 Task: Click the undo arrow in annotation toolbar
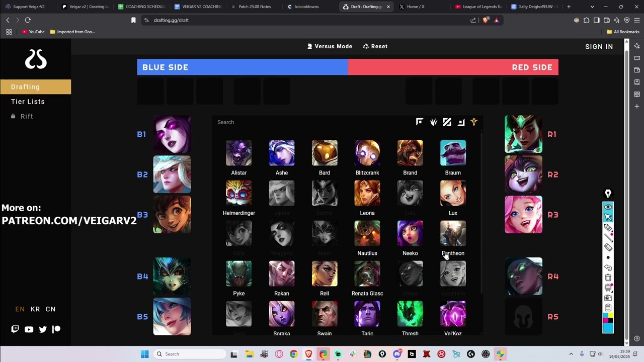pyautogui.click(x=608, y=268)
